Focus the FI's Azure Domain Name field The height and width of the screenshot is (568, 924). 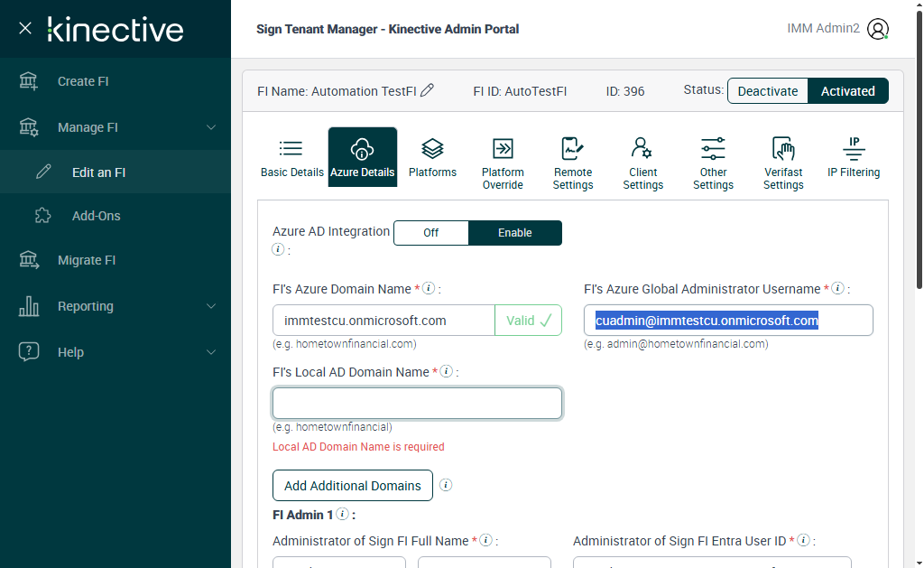[383, 321]
